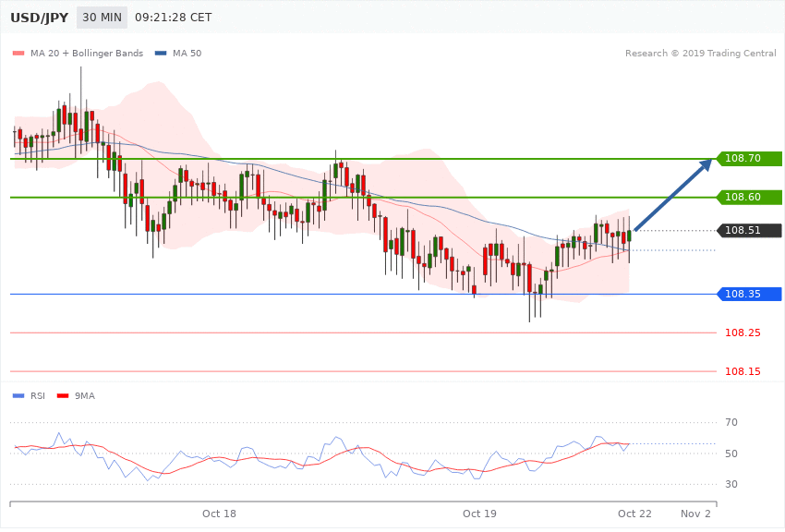Click the 108.35 pivot price tag
The width and height of the screenshot is (785, 532).
[x=749, y=294]
